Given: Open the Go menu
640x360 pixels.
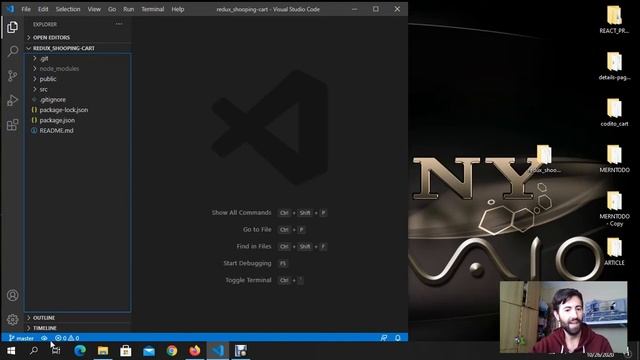Looking at the screenshot, I should pos(112,9).
